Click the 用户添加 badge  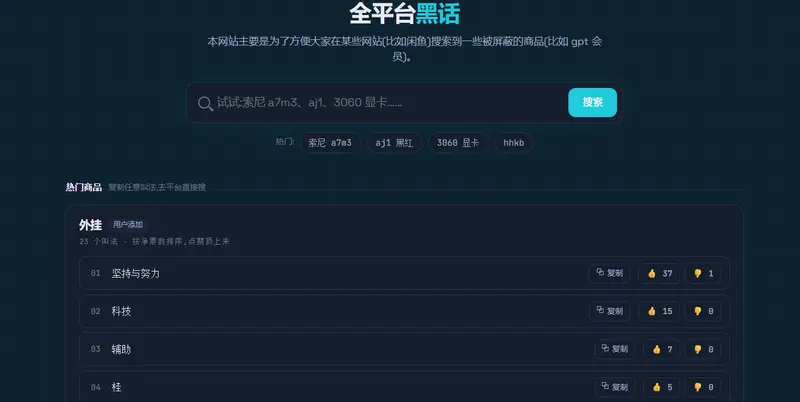click(x=128, y=224)
